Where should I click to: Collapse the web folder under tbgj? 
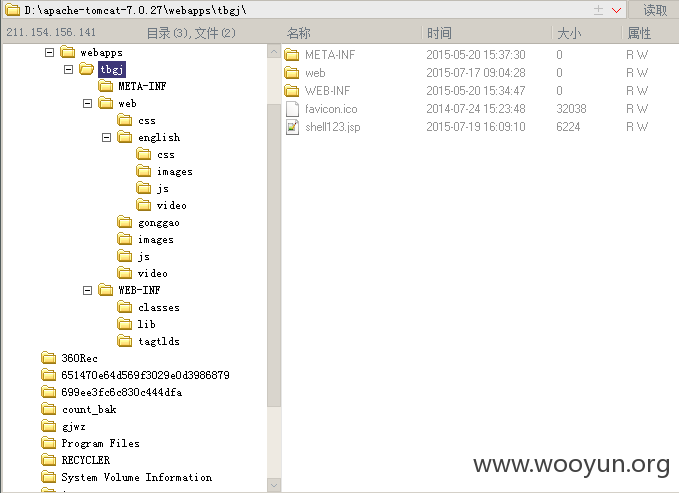tap(87, 104)
